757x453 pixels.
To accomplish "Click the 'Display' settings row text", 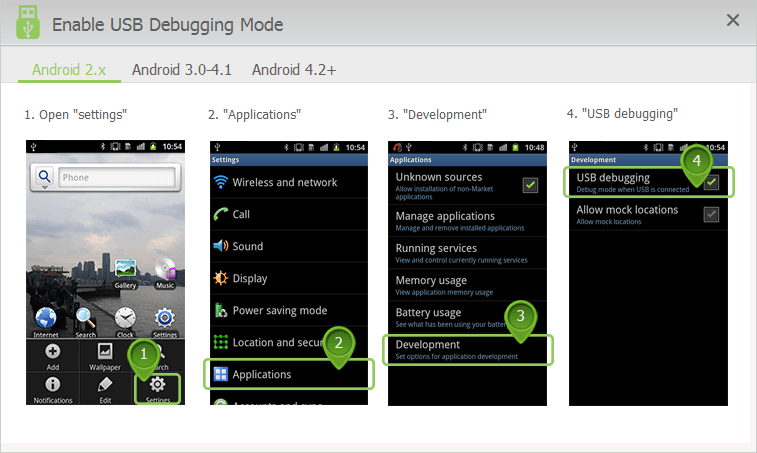I will pos(250,279).
